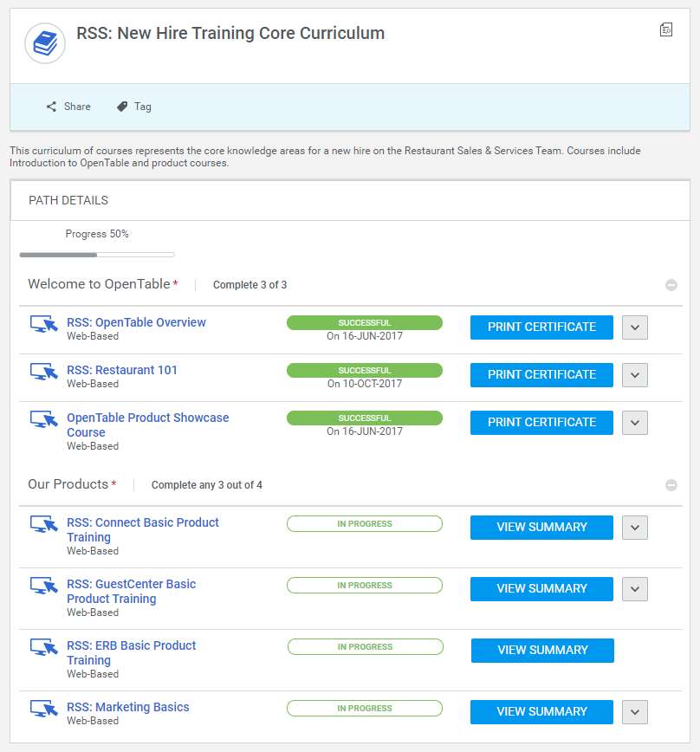The image size is (700, 752).
Task: View summary for RSS: GuestCenter Basic Product Training
Action: click(x=541, y=589)
